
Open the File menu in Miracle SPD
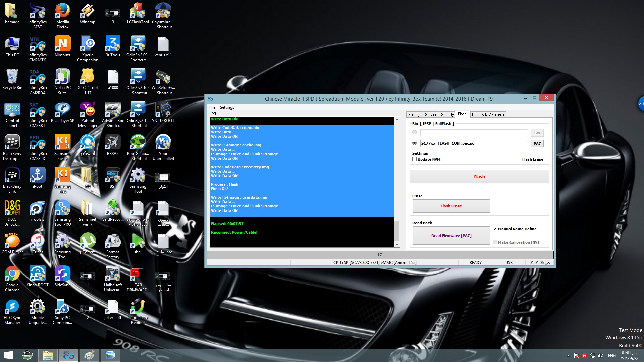coord(212,107)
